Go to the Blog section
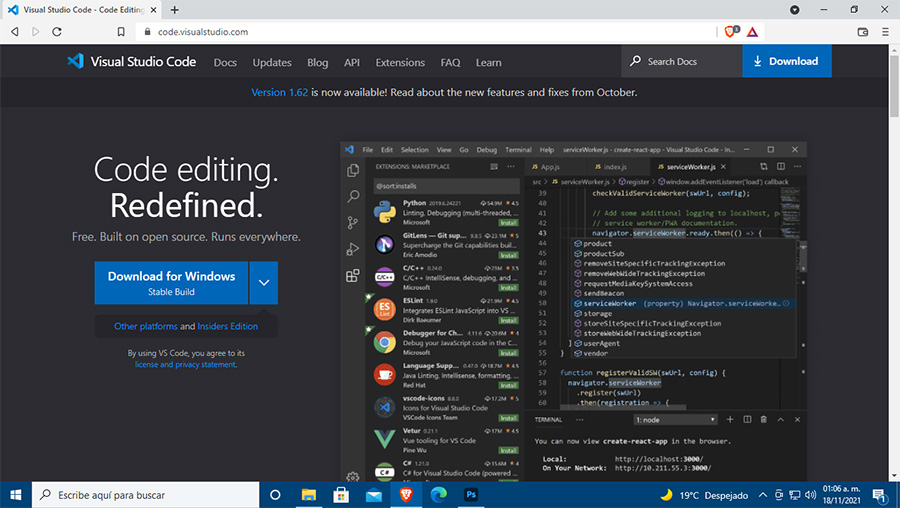Screen dimensions: 900x508 coord(317,63)
